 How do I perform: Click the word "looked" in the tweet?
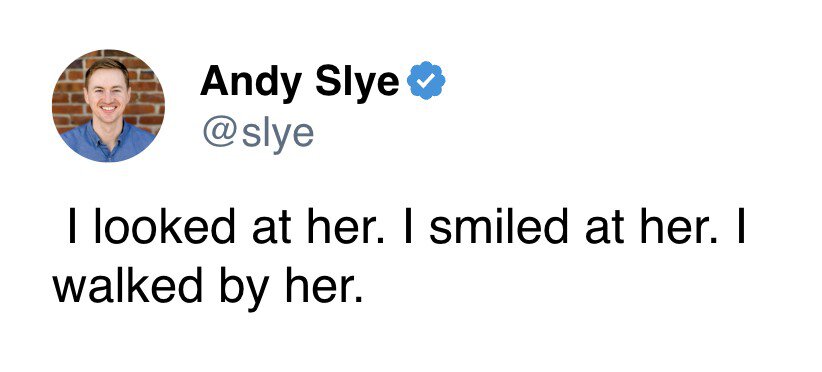[x=164, y=228]
